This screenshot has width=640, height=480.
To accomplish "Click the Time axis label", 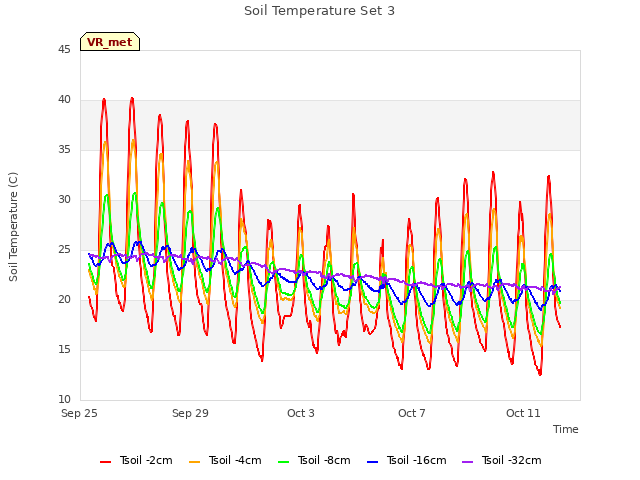I will tap(566, 429).
